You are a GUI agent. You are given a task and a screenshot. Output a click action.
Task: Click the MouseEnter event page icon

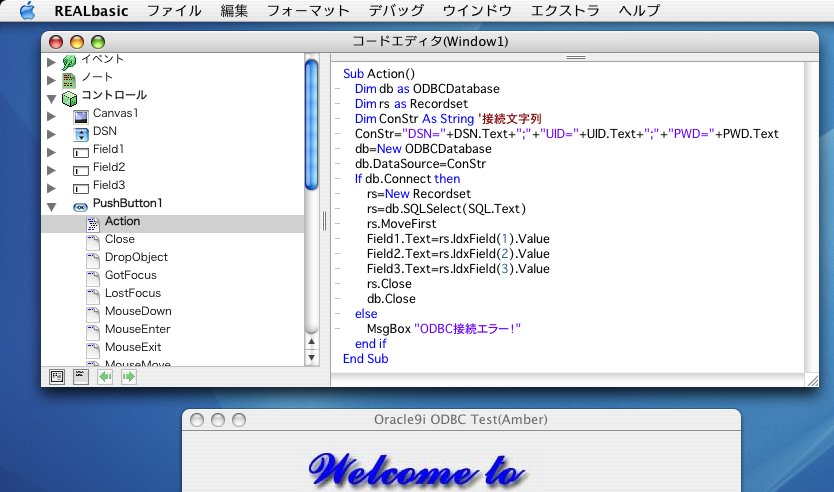click(x=93, y=332)
